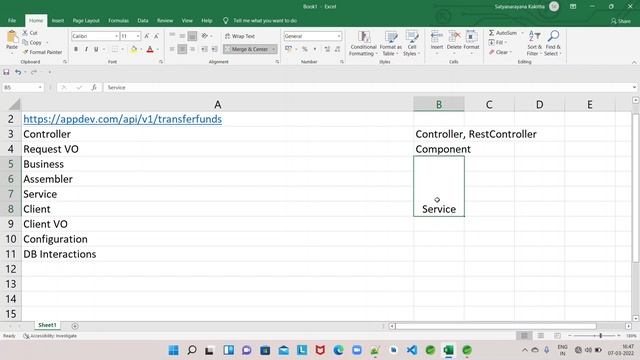
Task: Toggle Center horizontal alignment
Action: pyautogui.click(x=182, y=49)
